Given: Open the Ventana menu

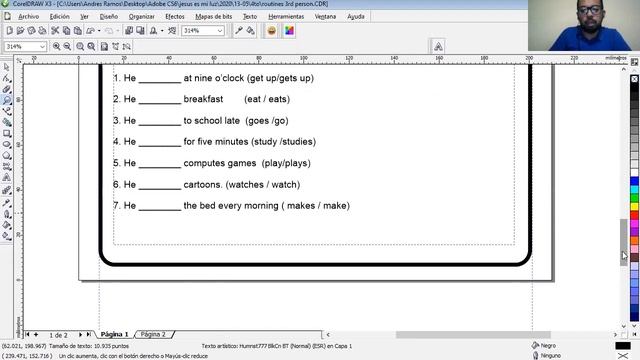Looking at the screenshot, I should pyautogui.click(x=325, y=16).
